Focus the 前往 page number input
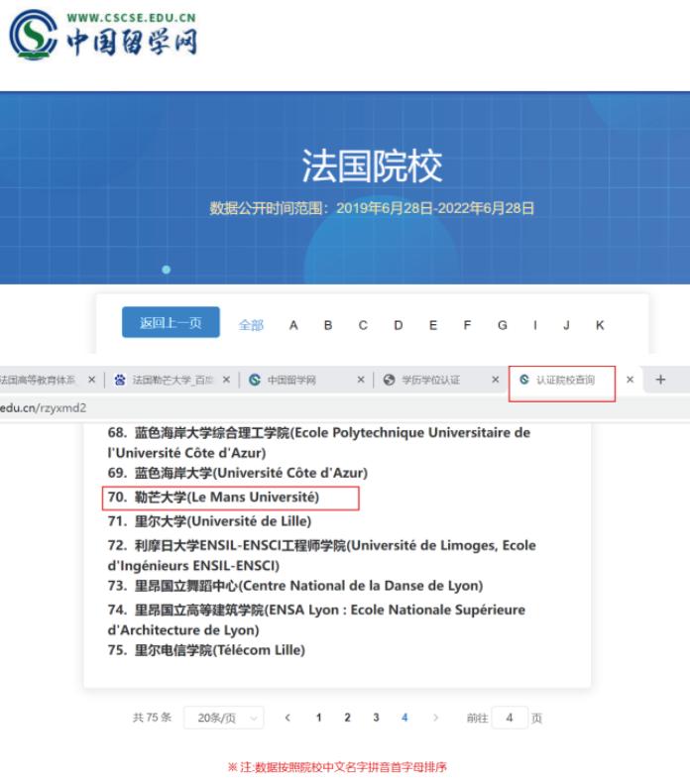690x784 pixels. click(x=510, y=718)
